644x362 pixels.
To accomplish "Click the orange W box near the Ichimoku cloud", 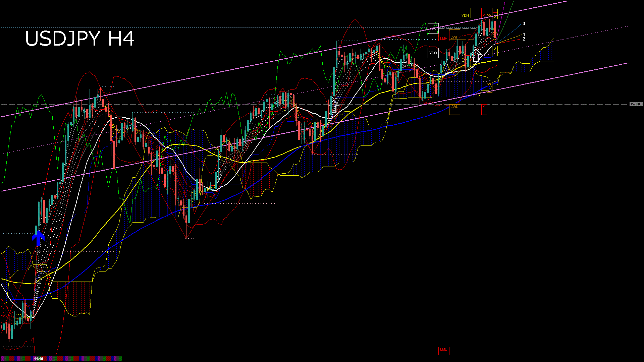I will (489, 84).
